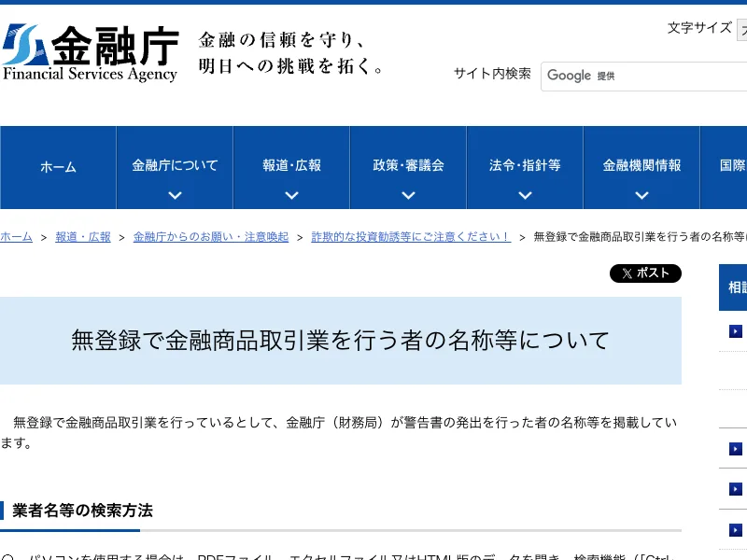Image resolution: width=747 pixels, height=560 pixels.
Task: Click 金融庁からのお願い・注意喚起 breadcrumb link
Action: [211, 237]
